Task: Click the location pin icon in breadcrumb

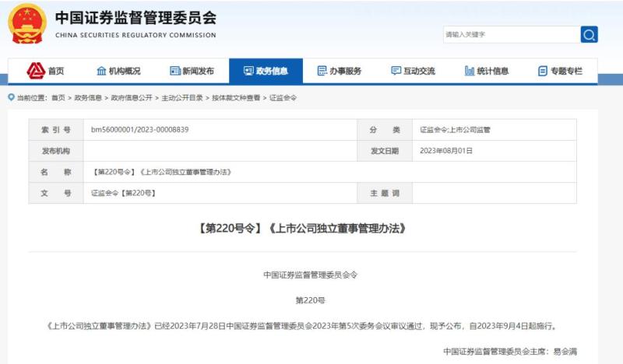Action: [11, 97]
